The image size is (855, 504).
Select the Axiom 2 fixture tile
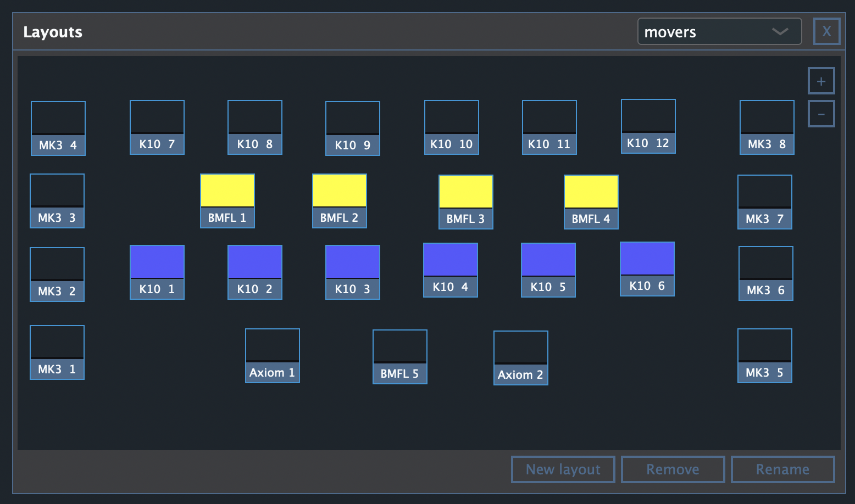pyautogui.click(x=521, y=357)
